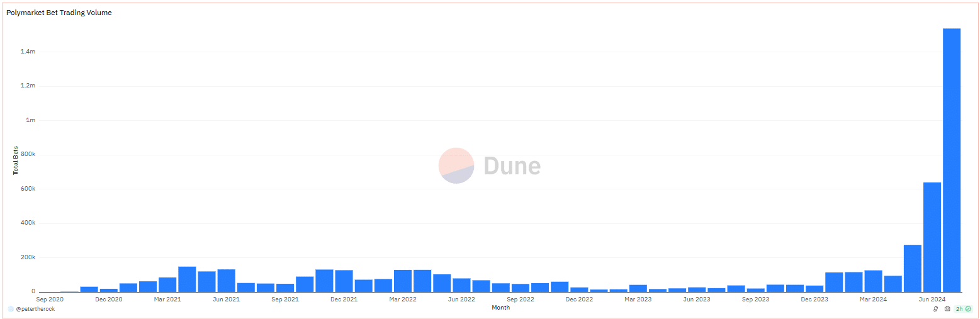
Task: Click the third-tallest bar near 275k
Action: click(913, 268)
